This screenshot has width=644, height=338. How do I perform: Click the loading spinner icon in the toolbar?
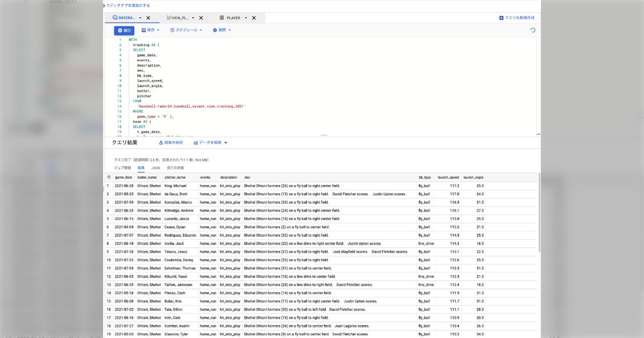point(532,30)
